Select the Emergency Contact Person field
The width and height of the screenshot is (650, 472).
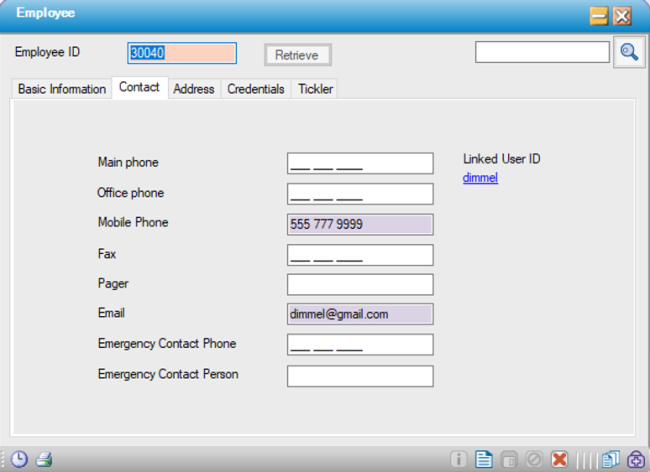[x=360, y=376]
